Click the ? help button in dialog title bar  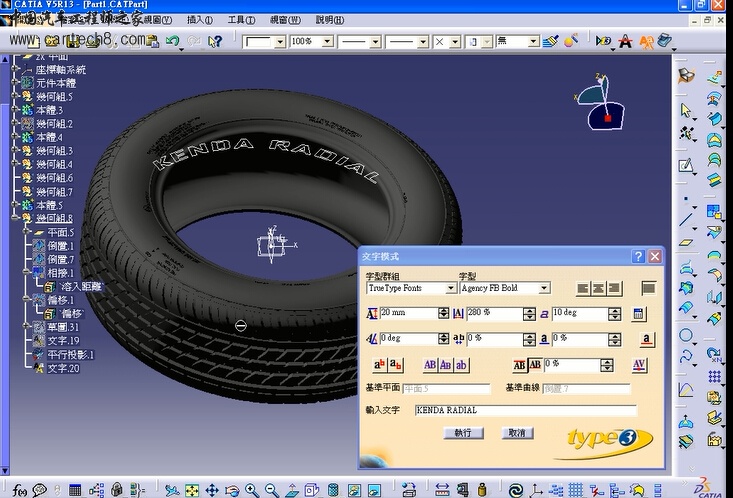click(638, 256)
